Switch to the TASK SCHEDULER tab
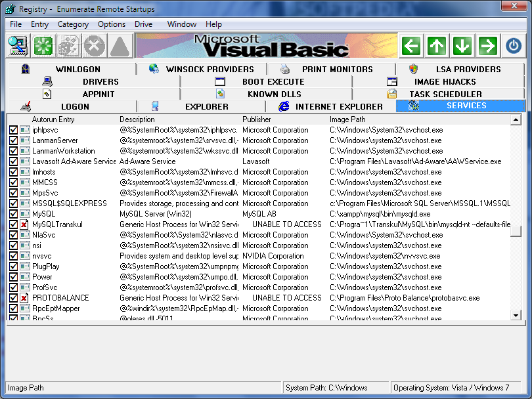The height and width of the screenshot is (399, 532). click(x=438, y=94)
